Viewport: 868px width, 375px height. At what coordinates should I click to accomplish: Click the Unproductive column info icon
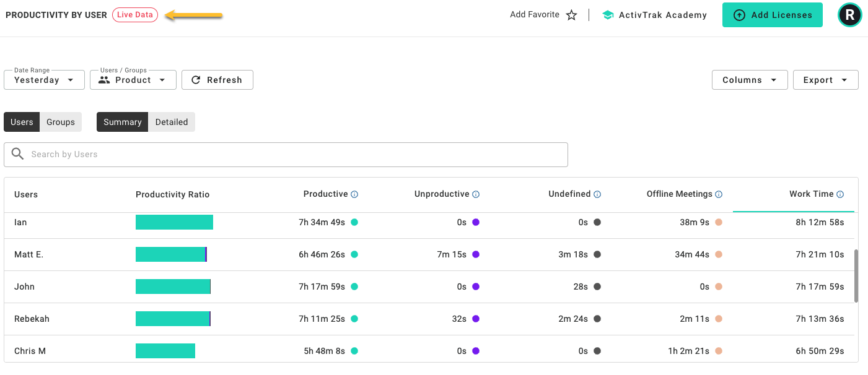tap(476, 194)
